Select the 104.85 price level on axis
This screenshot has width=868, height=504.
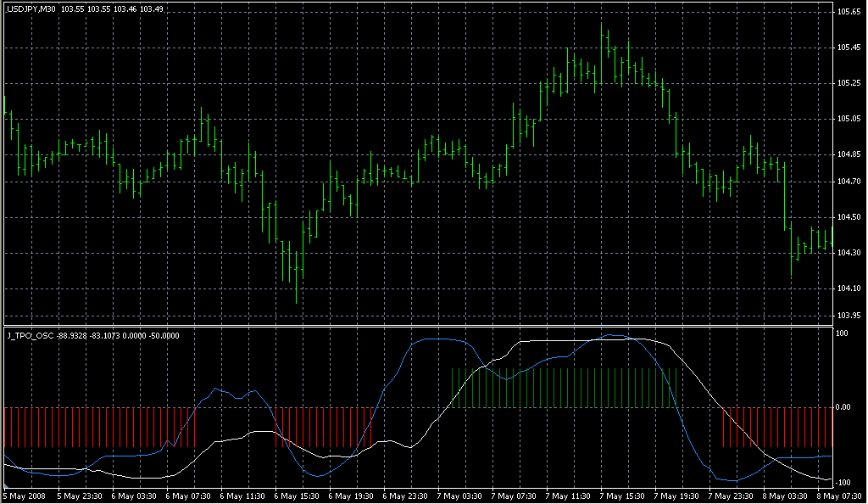849,154
